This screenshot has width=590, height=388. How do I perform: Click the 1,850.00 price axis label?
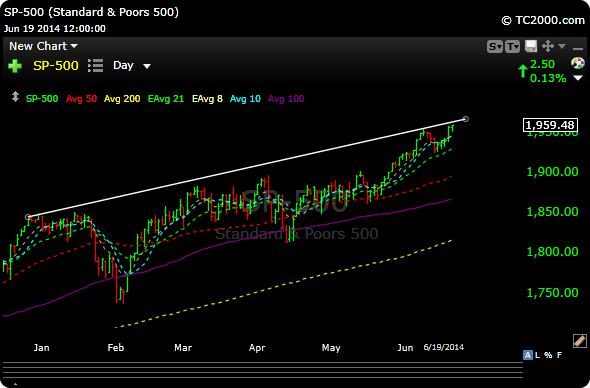click(552, 212)
